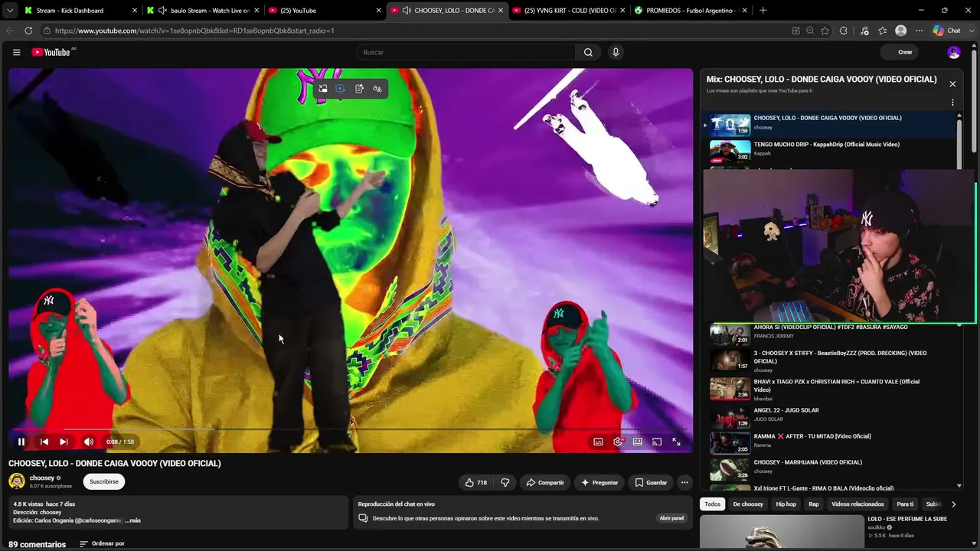
Task: Play TENGO MUCHO DRIP from the playlist
Action: [x=830, y=151]
